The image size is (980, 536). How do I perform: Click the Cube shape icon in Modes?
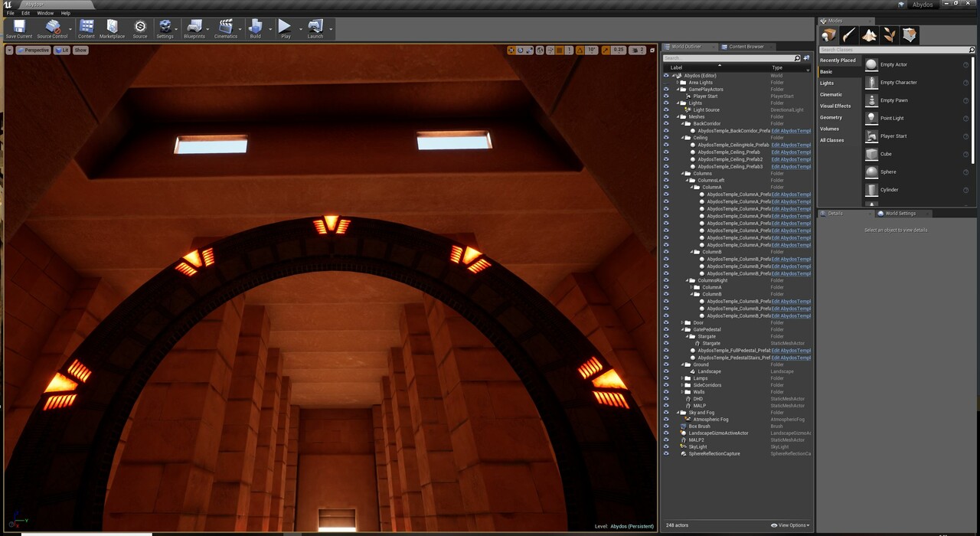pyautogui.click(x=871, y=154)
